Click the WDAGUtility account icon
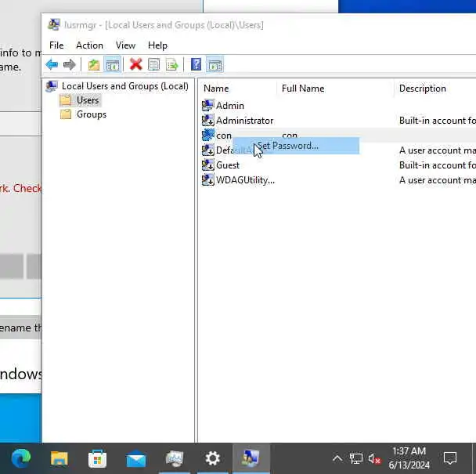The height and width of the screenshot is (474, 476). tap(208, 180)
